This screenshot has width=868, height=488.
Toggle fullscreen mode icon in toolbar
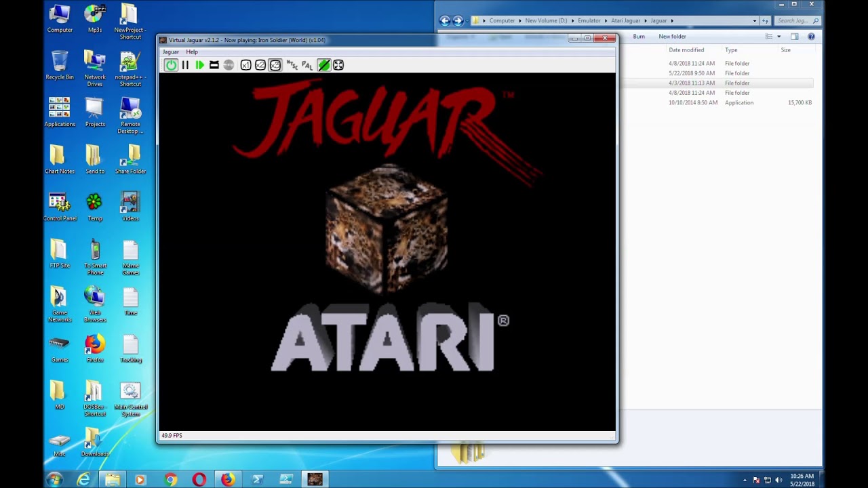pyautogui.click(x=338, y=65)
